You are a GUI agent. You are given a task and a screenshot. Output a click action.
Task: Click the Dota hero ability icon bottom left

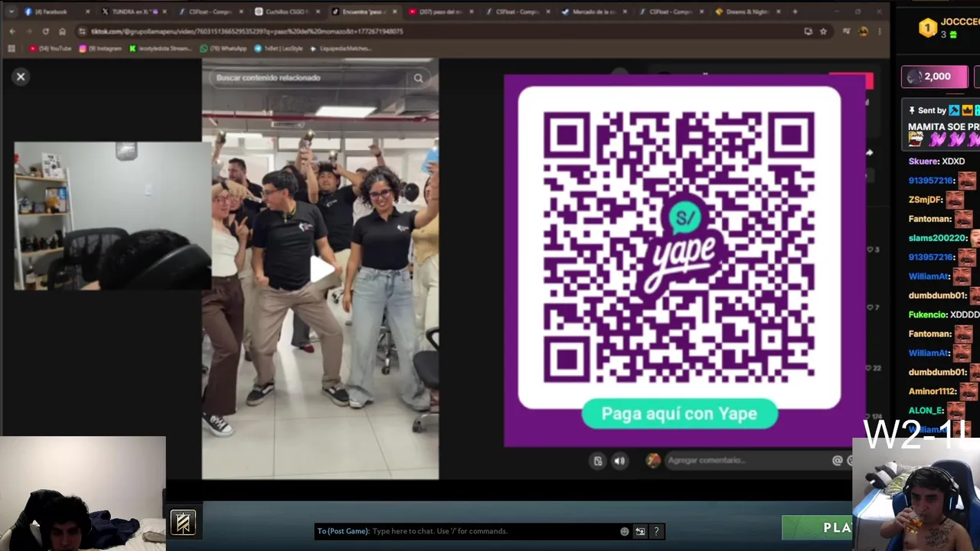[x=183, y=523]
